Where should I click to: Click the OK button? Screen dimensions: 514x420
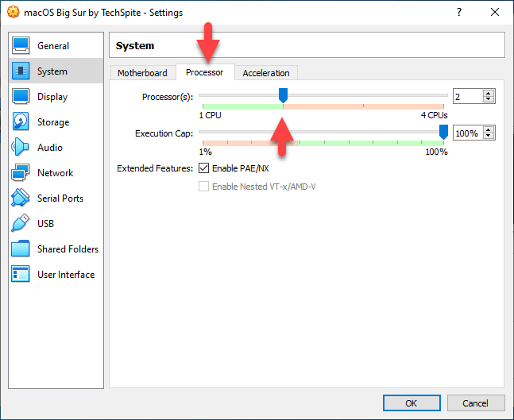click(411, 403)
